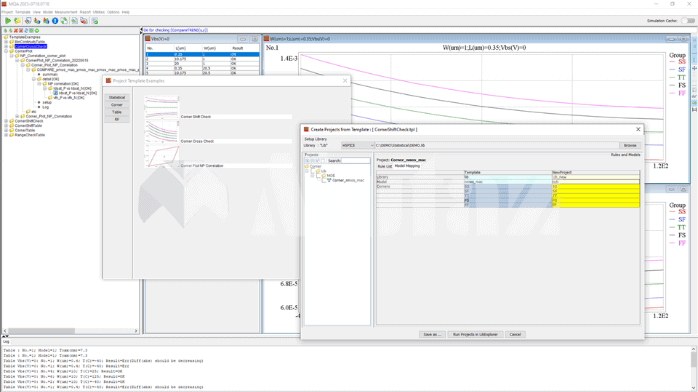Click the yellow folder icon beside Run

pos(17,20)
